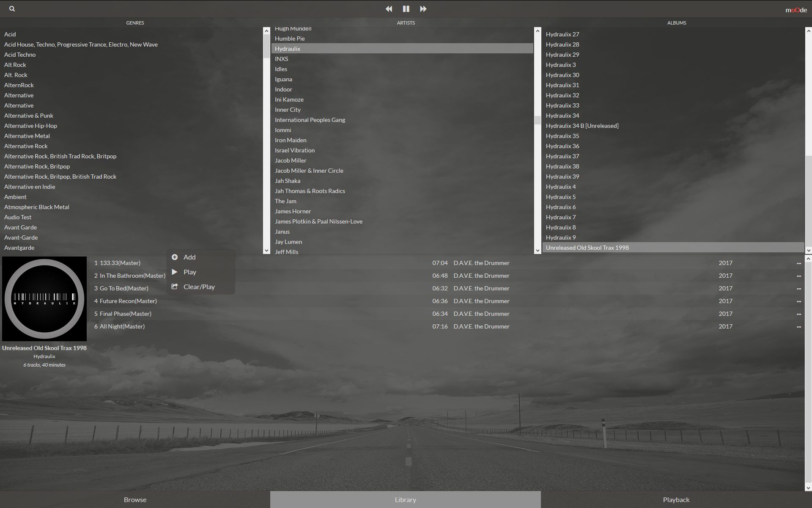Select album Hydraulix 9
The width and height of the screenshot is (812, 508).
coord(561,237)
